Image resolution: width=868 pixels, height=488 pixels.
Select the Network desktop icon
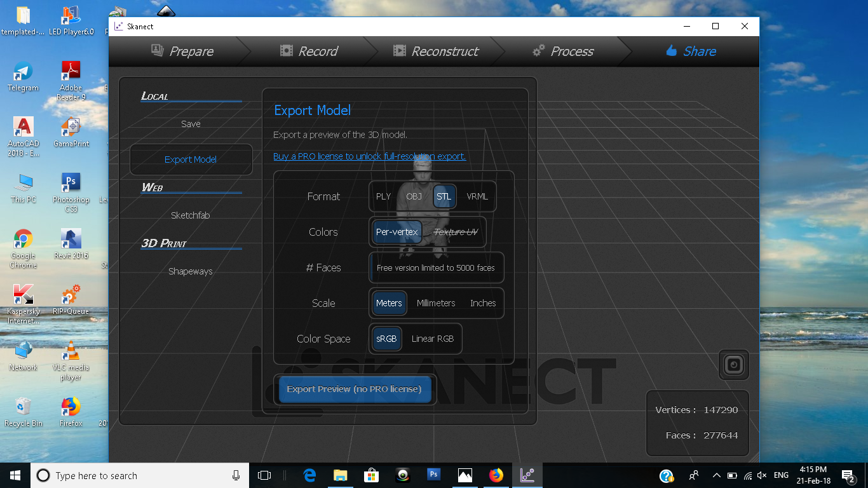coord(23,356)
